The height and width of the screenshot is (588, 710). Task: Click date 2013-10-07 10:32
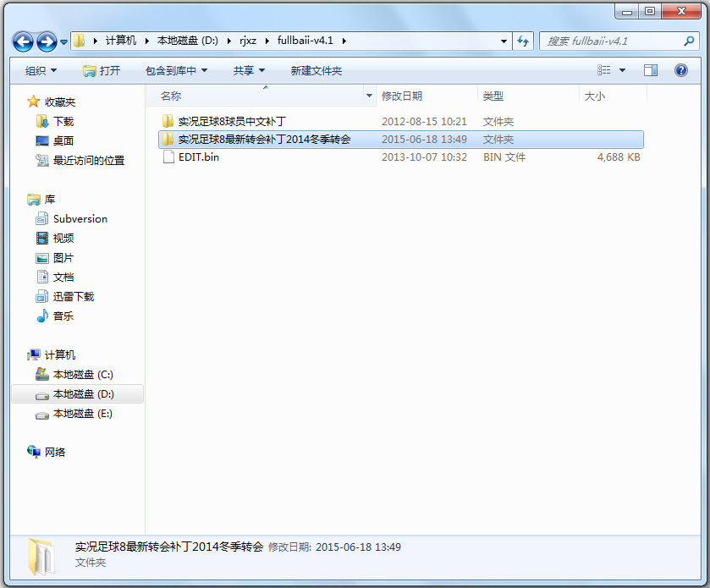[424, 157]
